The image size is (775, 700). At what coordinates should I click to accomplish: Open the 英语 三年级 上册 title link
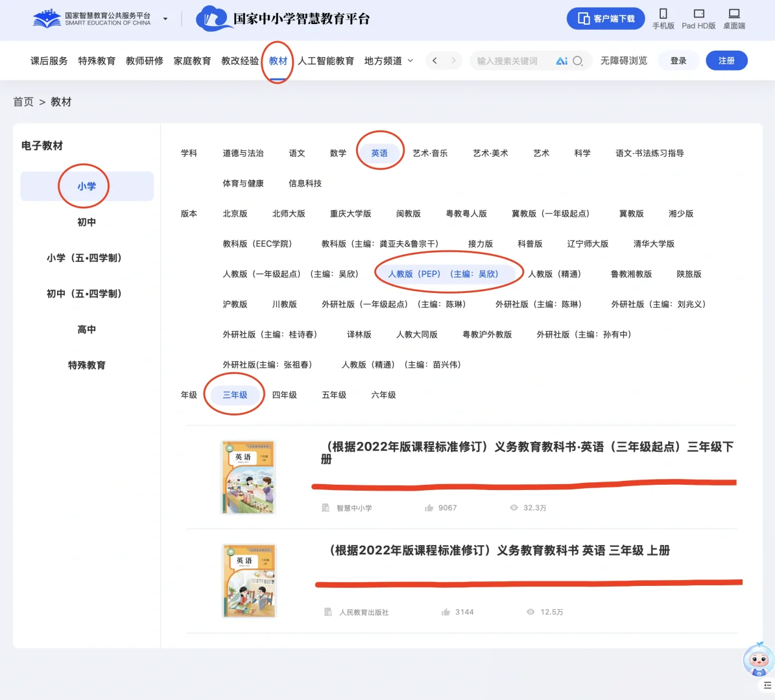498,550
